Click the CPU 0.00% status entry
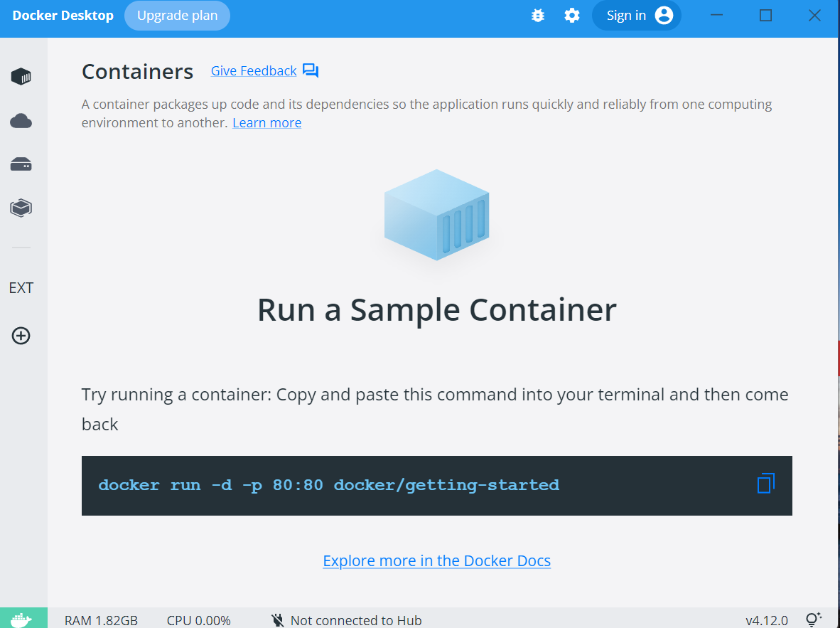 coord(199,620)
